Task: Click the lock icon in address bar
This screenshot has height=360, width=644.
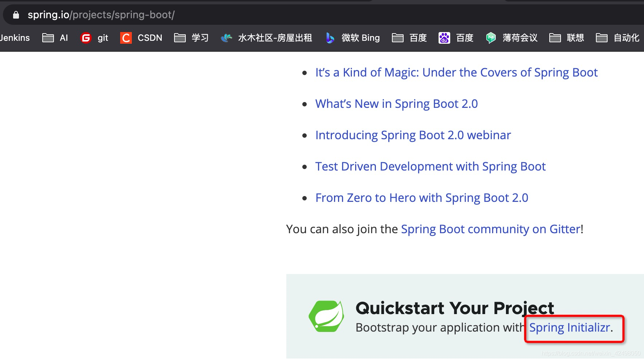Action: coord(16,15)
